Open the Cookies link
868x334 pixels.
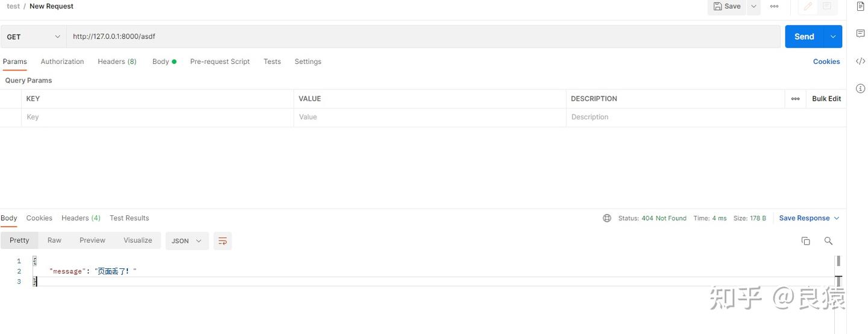[826, 61]
